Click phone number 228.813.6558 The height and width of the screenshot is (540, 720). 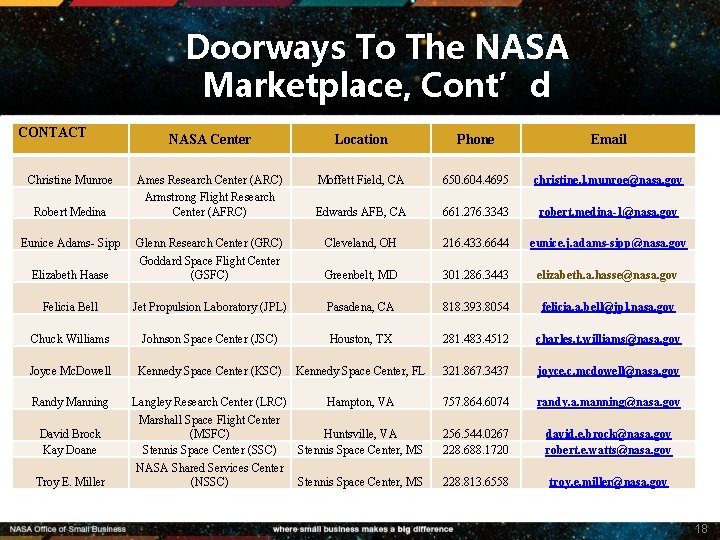tap(475, 482)
